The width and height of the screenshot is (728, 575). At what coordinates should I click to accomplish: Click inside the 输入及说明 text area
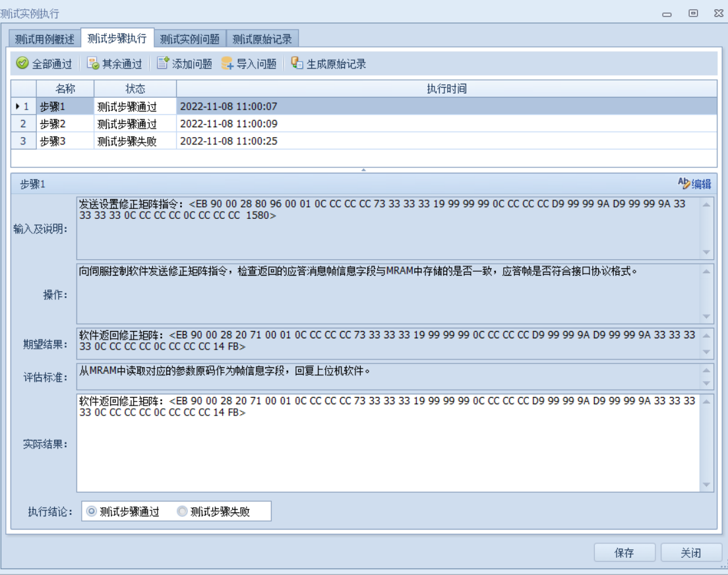[x=388, y=228]
